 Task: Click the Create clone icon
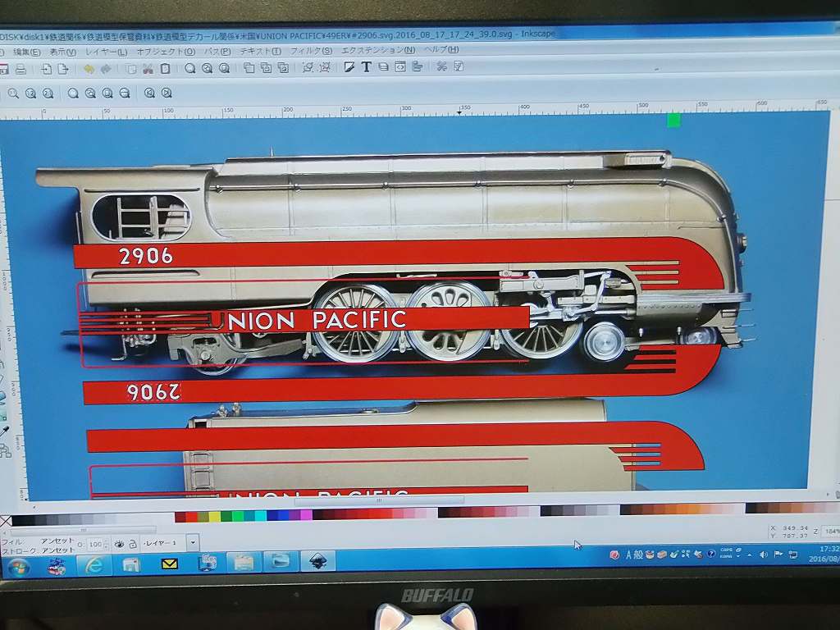(267, 67)
